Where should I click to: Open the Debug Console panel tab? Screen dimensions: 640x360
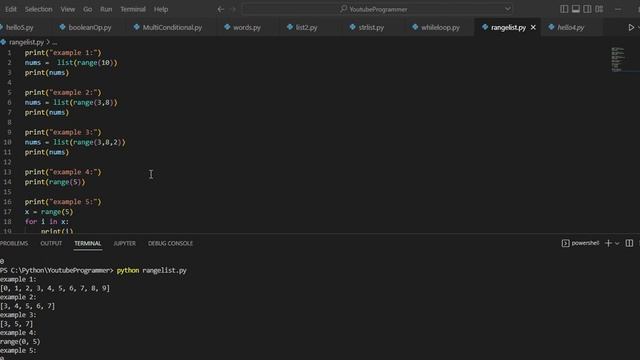point(170,243)
